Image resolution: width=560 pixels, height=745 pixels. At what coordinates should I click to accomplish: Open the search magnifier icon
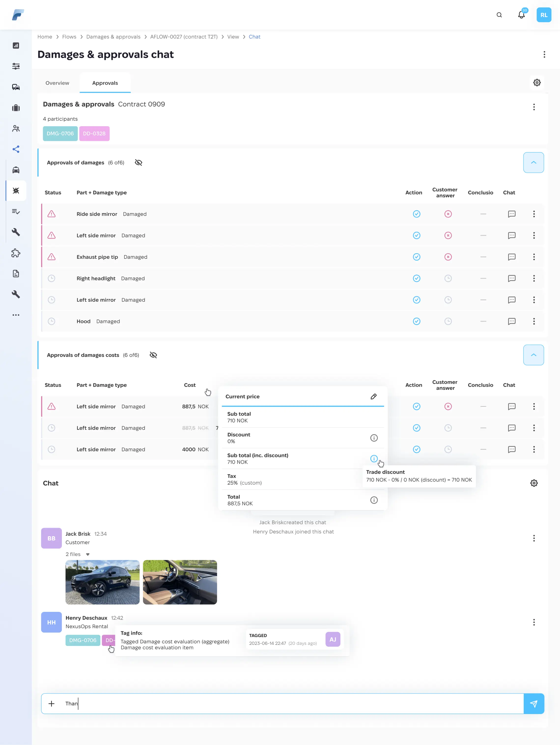(499, 15)
